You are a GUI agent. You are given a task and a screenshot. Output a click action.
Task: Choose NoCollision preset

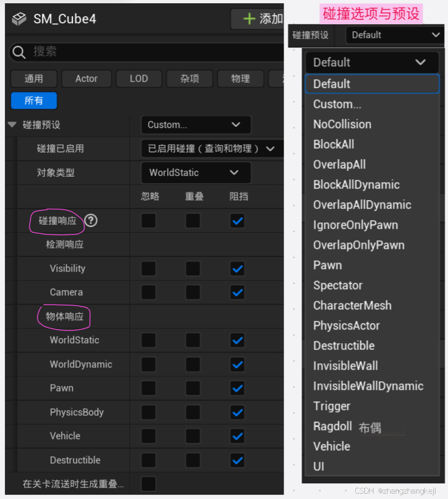click(372, 124)
